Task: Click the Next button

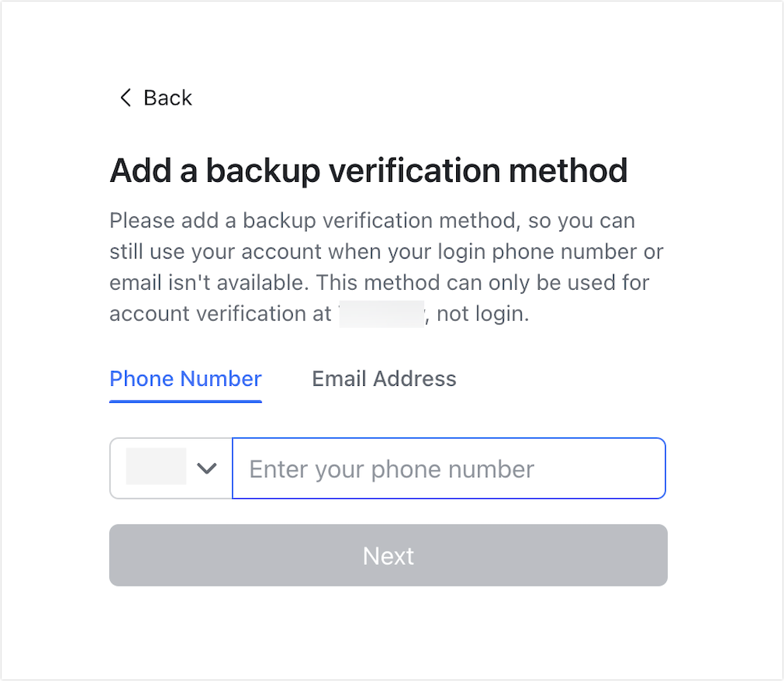Action: click(388, 555)
